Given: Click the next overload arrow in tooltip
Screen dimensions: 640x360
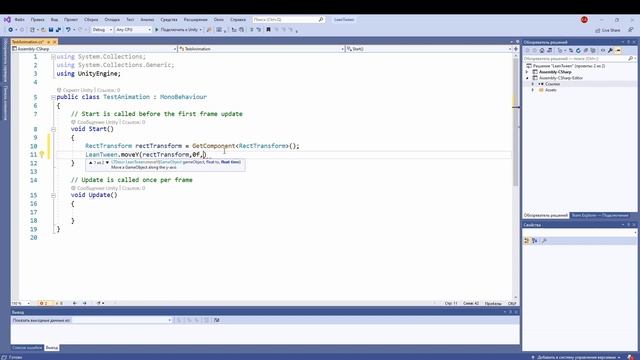Looking at the screenshot, I should 107,162.
